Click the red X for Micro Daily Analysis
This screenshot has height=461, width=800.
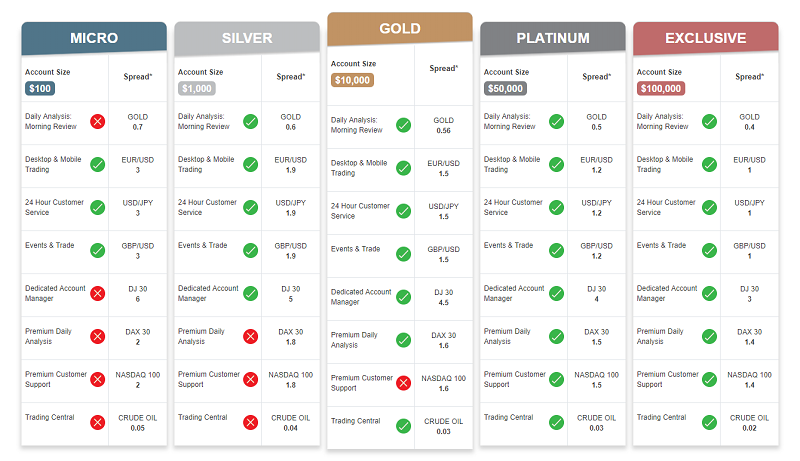97,121
